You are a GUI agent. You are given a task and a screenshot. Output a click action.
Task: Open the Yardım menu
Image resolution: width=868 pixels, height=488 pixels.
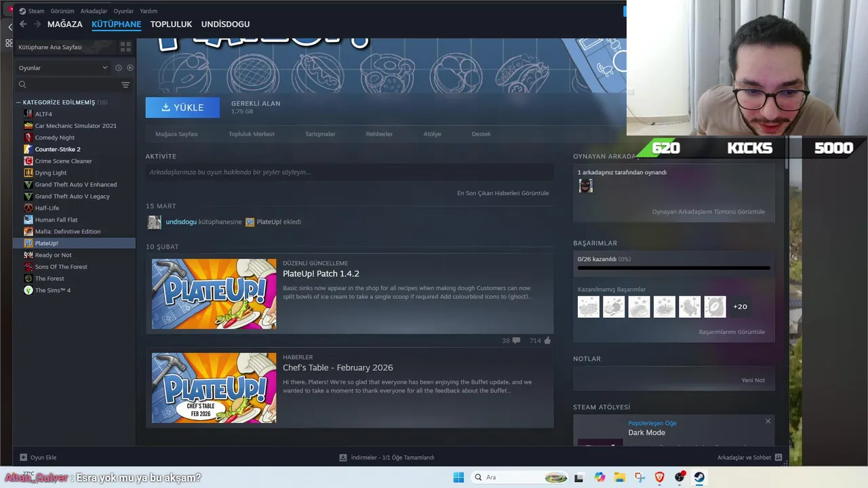pyautogui.click(x=149, y=11)
